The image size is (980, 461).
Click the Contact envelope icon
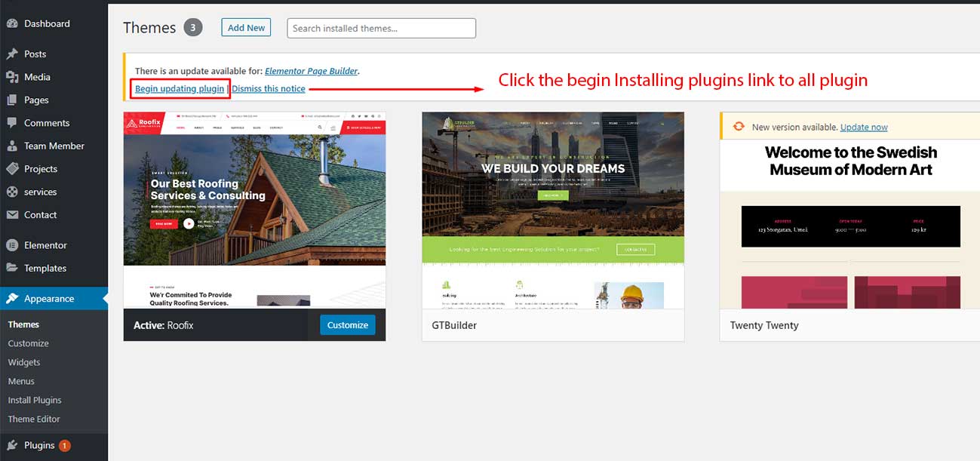[12, 215]
